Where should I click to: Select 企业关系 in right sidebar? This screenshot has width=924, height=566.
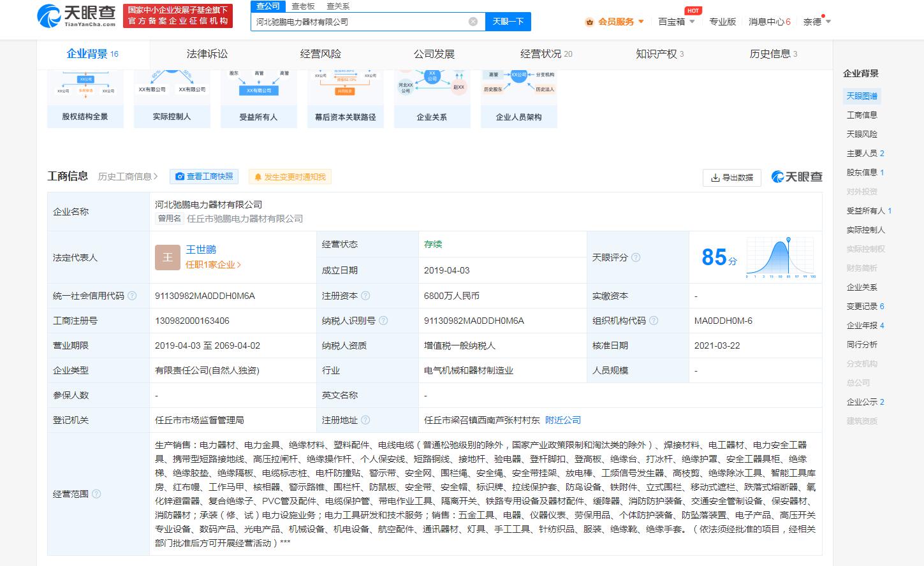[x=862, y=287]
